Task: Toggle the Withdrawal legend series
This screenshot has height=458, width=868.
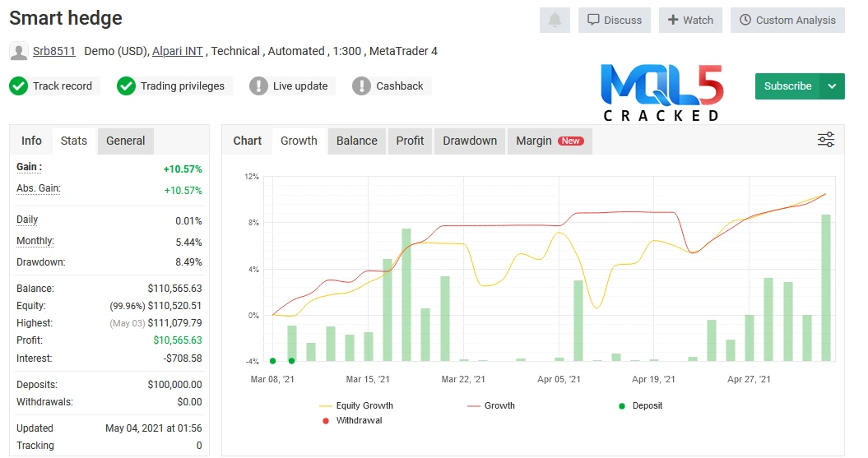Action: pyautogui.click(x=352, y=420)
